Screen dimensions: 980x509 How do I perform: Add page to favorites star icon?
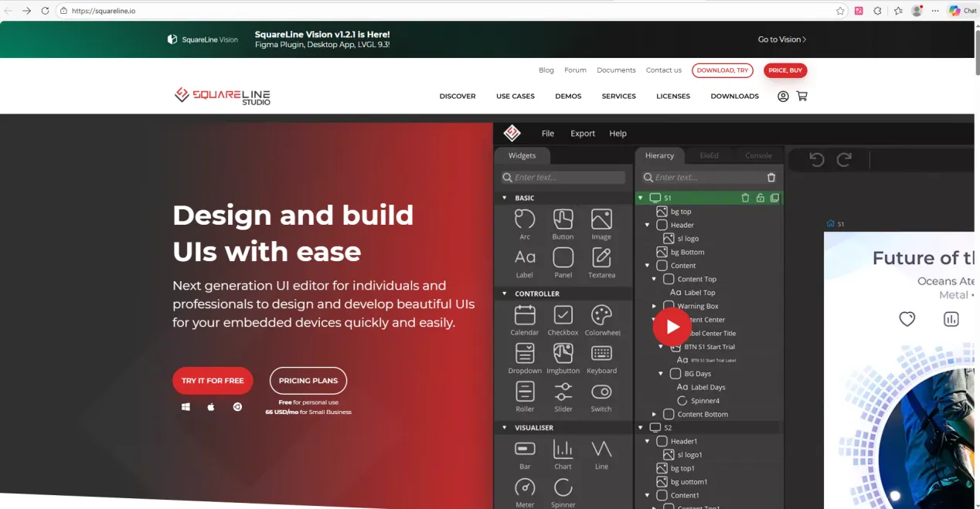click(840, 11)
